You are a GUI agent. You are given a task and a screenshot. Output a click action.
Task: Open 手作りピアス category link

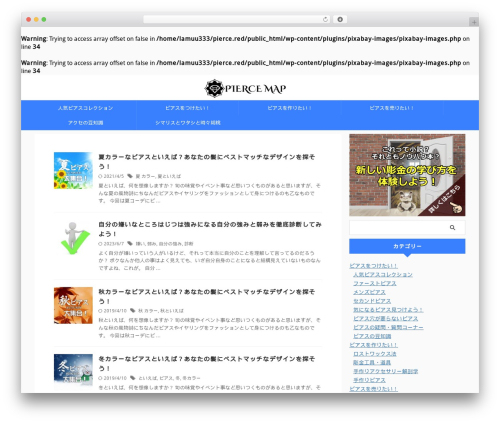click(x=369, y=380)
